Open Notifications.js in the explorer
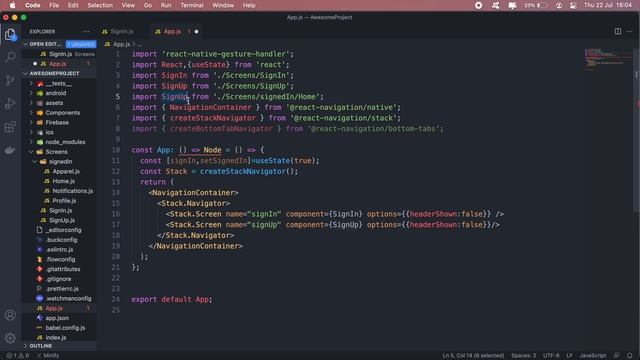 point(72,191)
